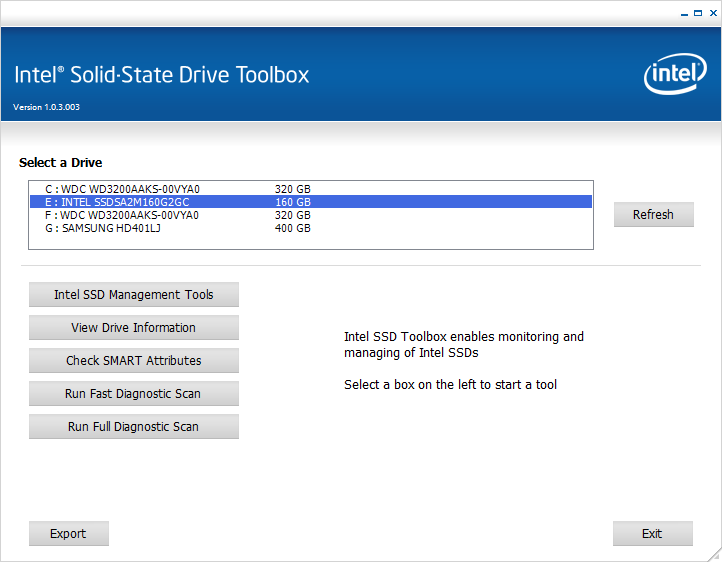Click View Drive Information button
Image resolution: width=722 pixels, height=562 pixels.
coord(134,328)
